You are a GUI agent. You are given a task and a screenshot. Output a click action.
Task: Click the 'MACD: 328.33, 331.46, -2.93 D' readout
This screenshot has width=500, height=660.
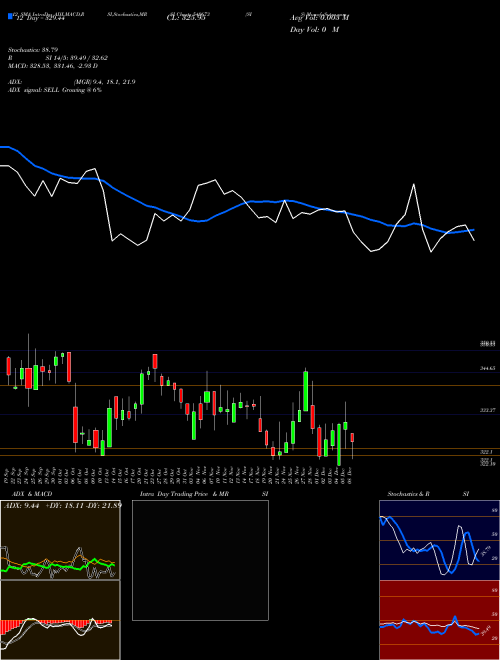[53, 66]
